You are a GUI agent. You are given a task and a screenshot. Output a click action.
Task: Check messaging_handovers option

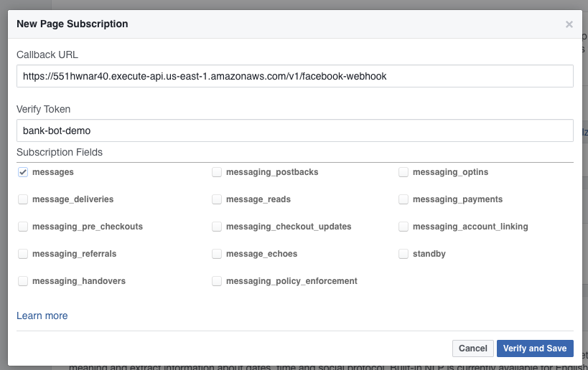pos(23,281)
